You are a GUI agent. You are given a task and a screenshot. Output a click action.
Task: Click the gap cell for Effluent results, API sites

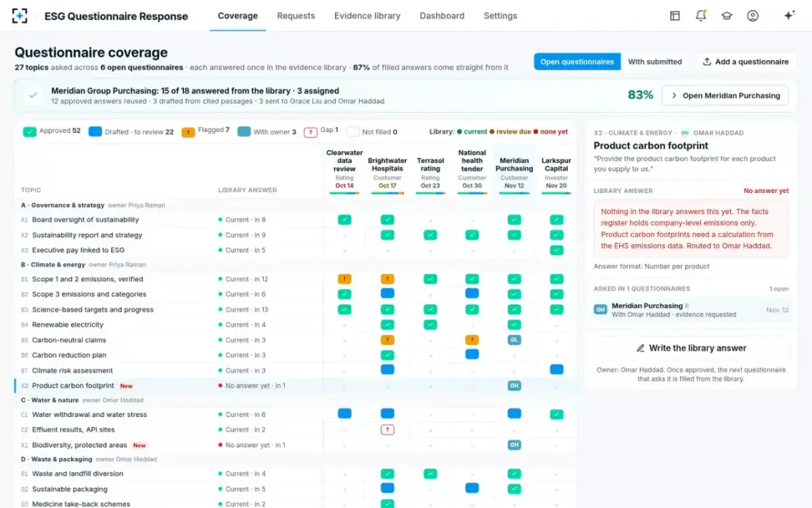387,429
